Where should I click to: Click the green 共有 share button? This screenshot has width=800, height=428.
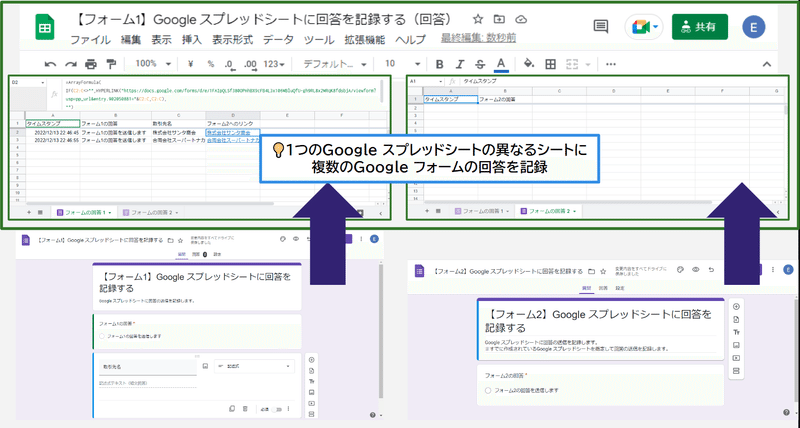tap(699, 27)
